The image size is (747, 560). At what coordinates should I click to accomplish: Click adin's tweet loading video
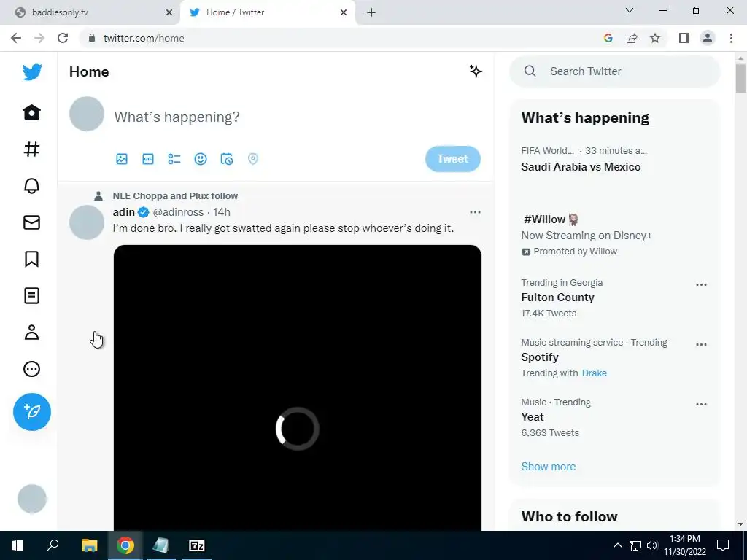[298, 388]
